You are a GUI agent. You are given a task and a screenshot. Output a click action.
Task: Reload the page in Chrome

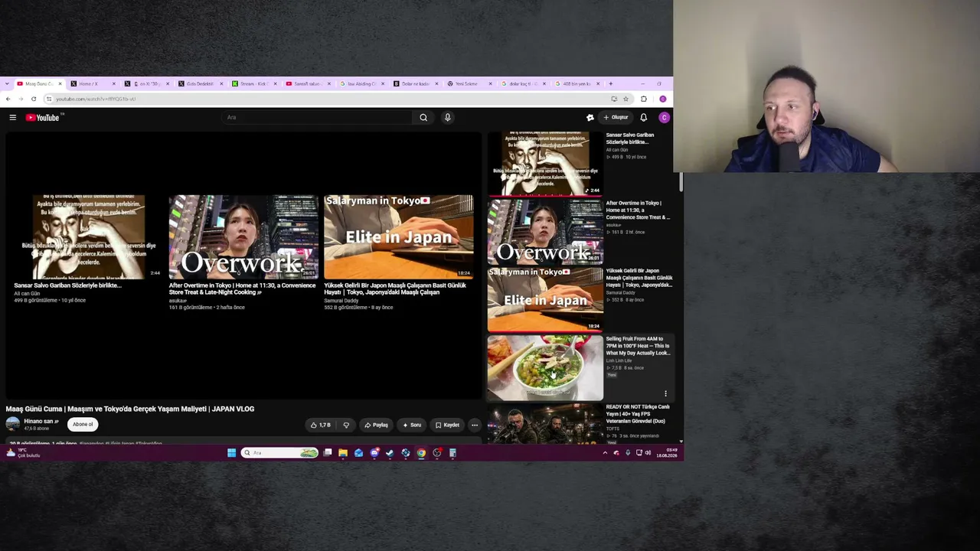34,99
